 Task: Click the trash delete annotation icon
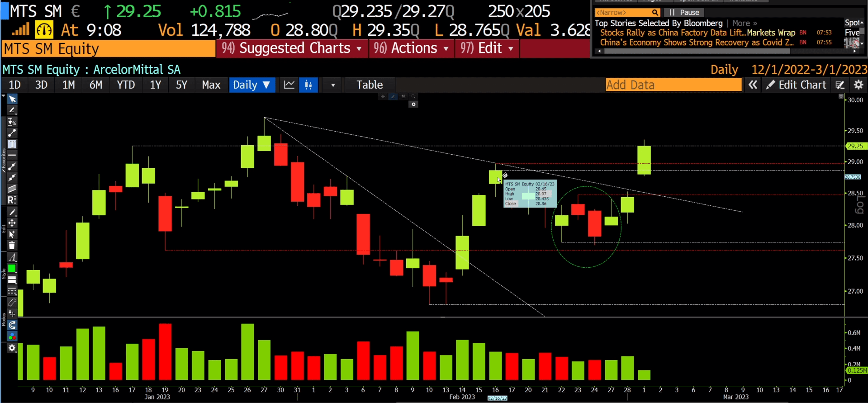pyautogui.click(x=12, y=246)
